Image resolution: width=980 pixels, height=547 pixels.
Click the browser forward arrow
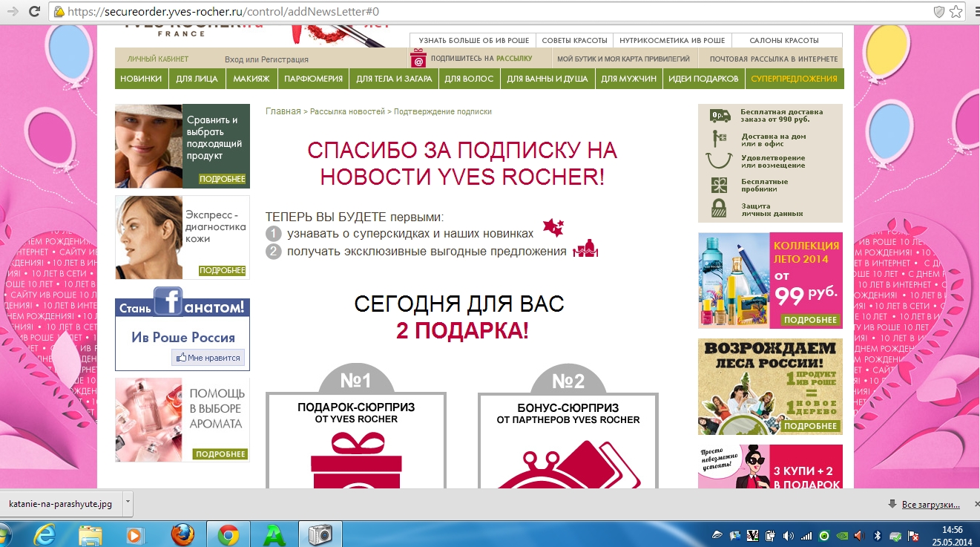(13, 12)
